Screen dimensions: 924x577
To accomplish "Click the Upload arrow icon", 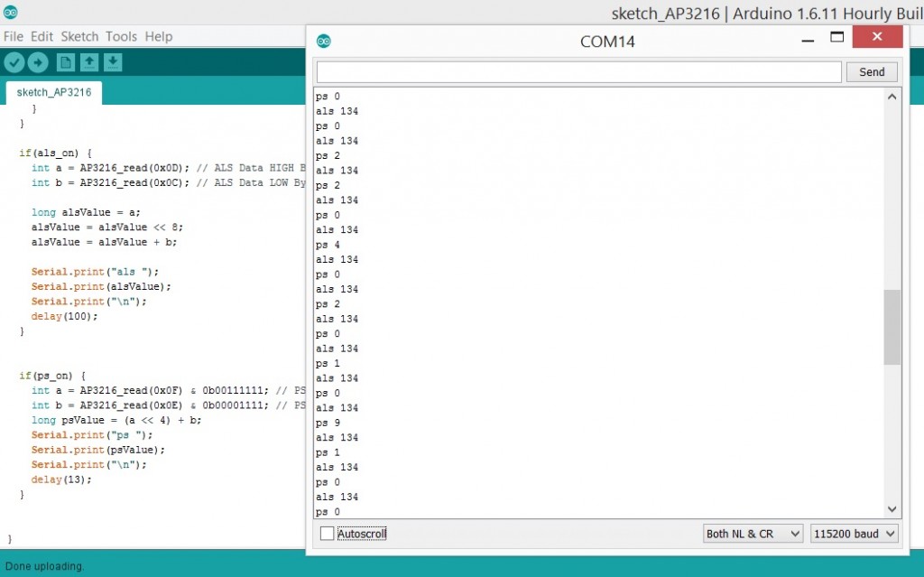I will pyautogui.click(x=38, y=62).
